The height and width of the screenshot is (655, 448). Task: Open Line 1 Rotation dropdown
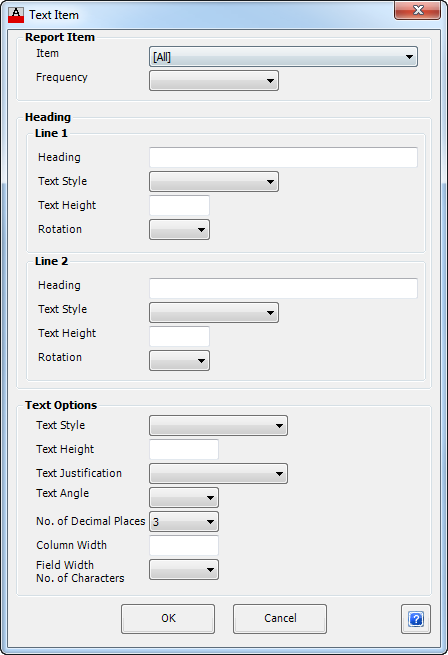pos(179,230)
